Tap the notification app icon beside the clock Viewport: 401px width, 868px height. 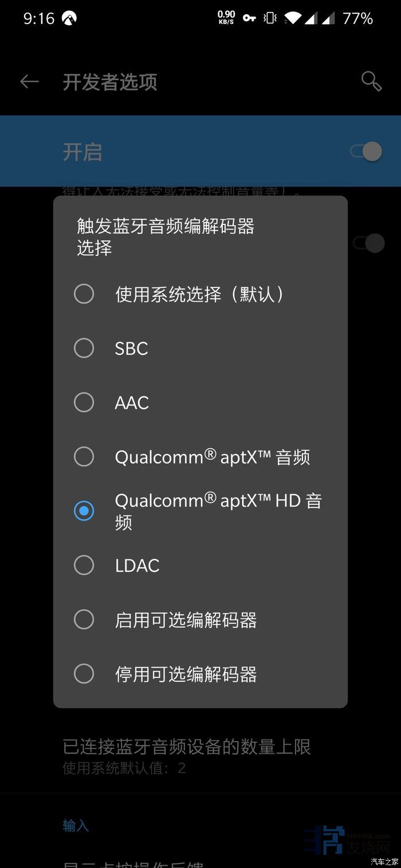[x=69, y=18]
